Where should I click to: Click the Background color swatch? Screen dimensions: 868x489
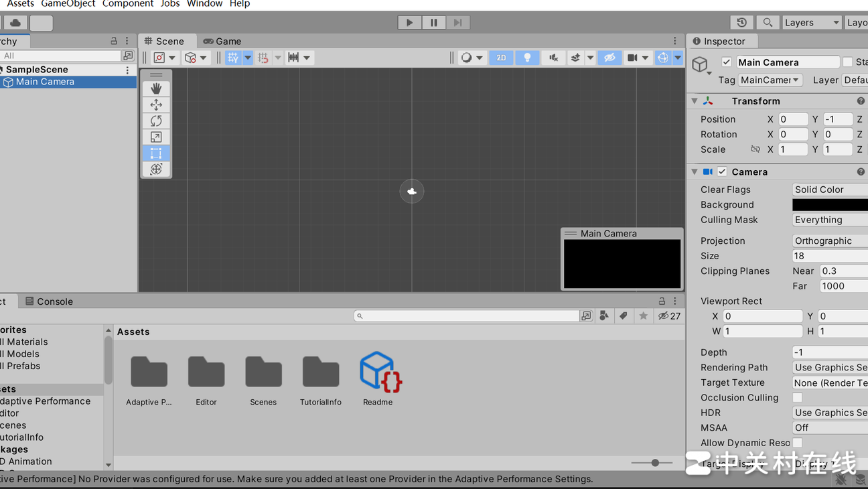829,205
